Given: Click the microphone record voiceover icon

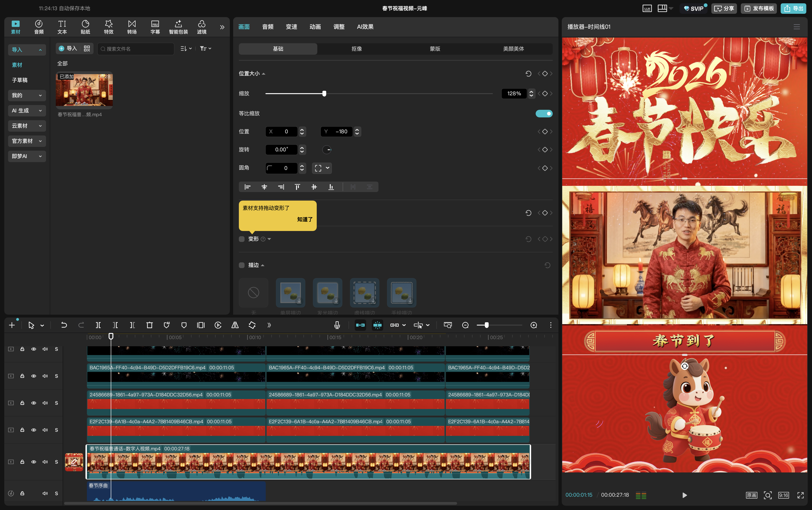Looking at the screenshot, I should point(337,325).
